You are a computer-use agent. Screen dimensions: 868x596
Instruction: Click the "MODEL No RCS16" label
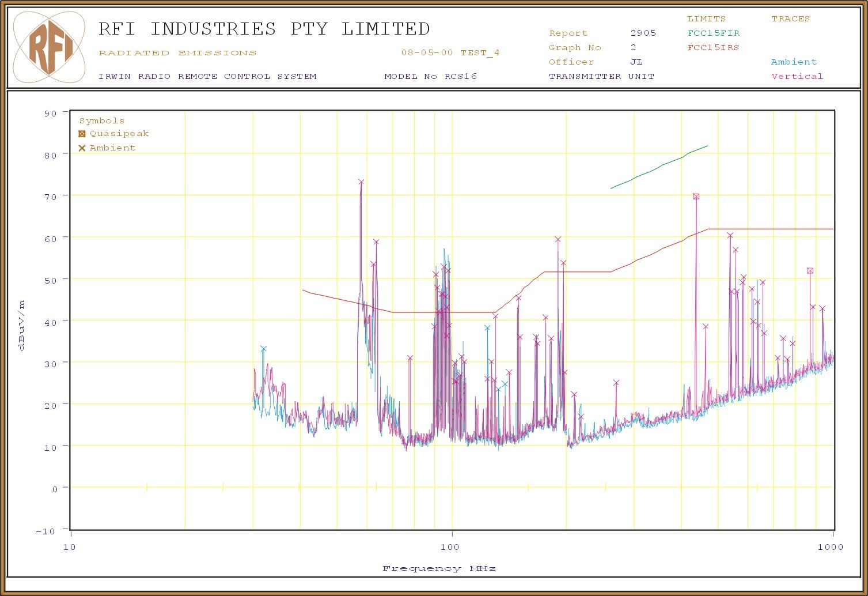tap(431, 76)
